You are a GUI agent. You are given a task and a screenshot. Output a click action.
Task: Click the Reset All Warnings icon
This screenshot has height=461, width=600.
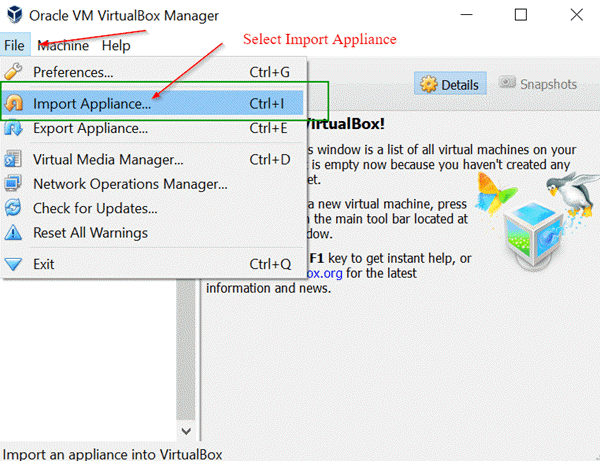[14, 233]
